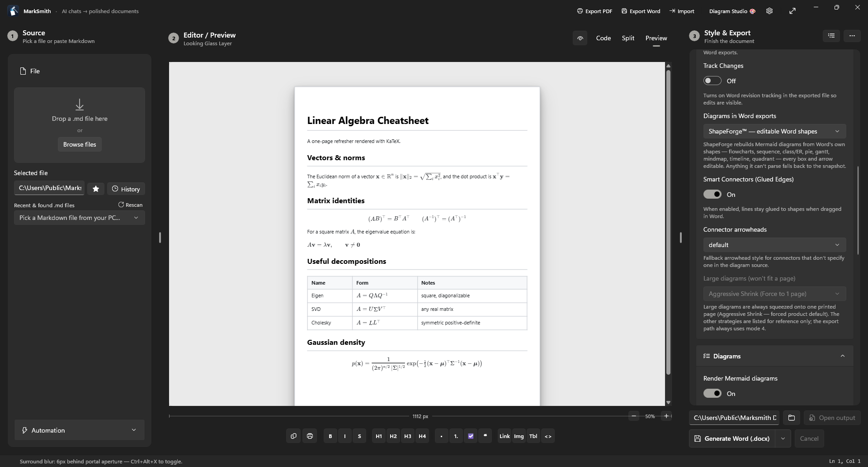
Task: Apply bold with the B button
Action: (x=330, y=436)
